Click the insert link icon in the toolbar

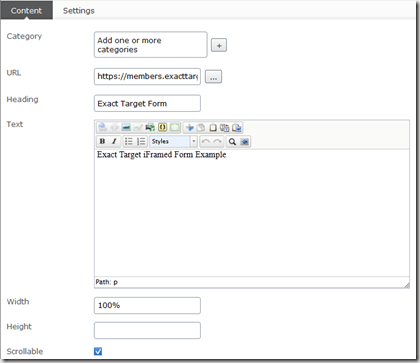[102, 127]
